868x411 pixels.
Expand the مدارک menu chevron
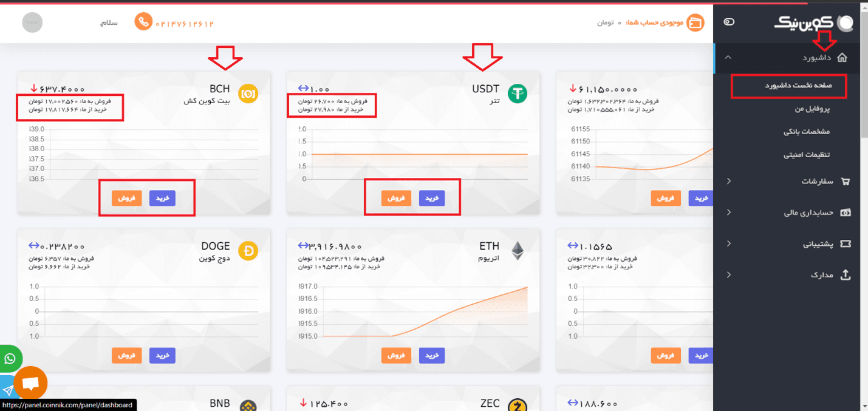point(729,274)
